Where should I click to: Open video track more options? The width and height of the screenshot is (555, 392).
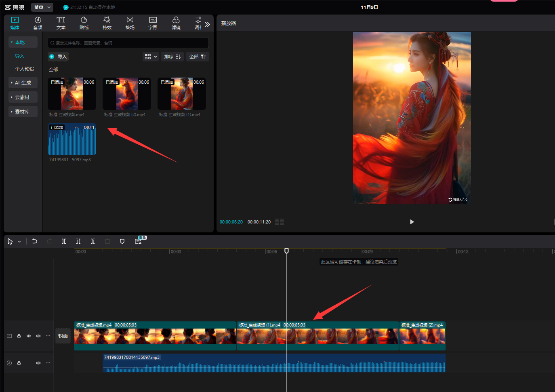click(x=48, y=336)
